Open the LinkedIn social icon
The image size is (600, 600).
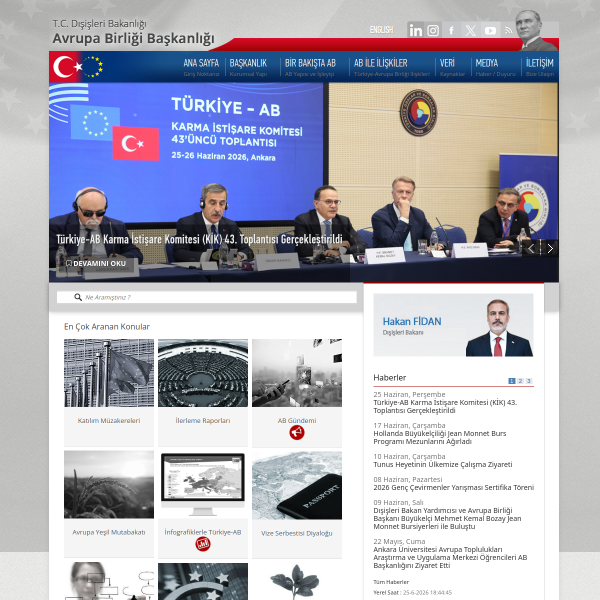coord(415,30)
